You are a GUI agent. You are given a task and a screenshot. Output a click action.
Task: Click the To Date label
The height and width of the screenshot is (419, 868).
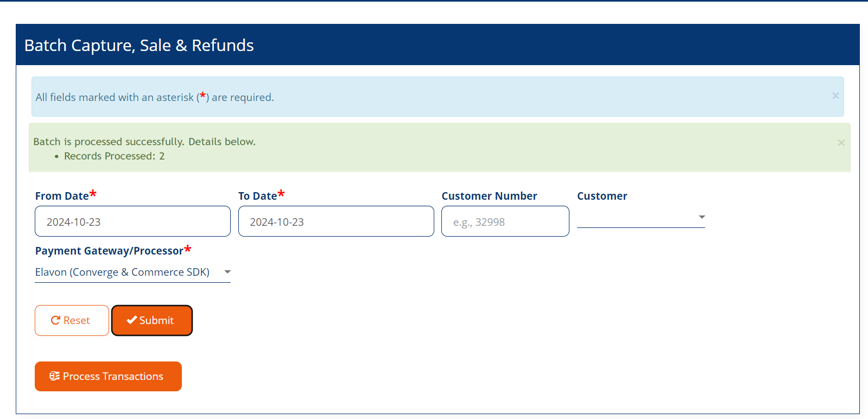(257, 196)
